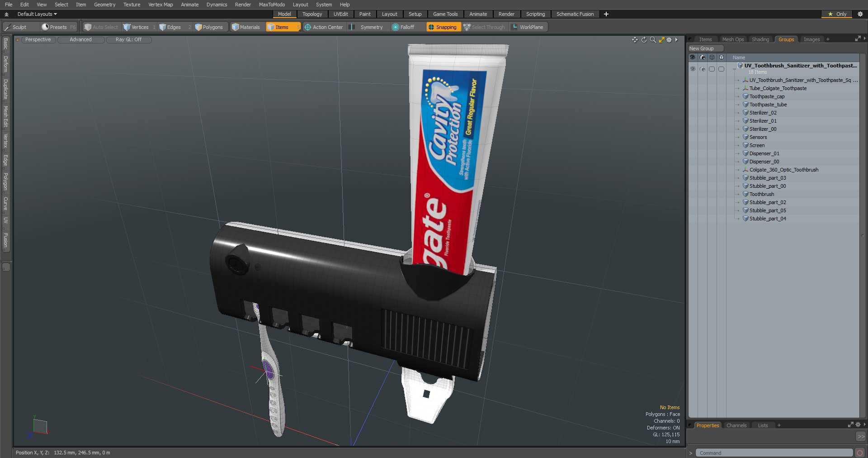Click the eye column header in the Groups list
Screen dimensions: 868x458
click(x=693, y=57)
